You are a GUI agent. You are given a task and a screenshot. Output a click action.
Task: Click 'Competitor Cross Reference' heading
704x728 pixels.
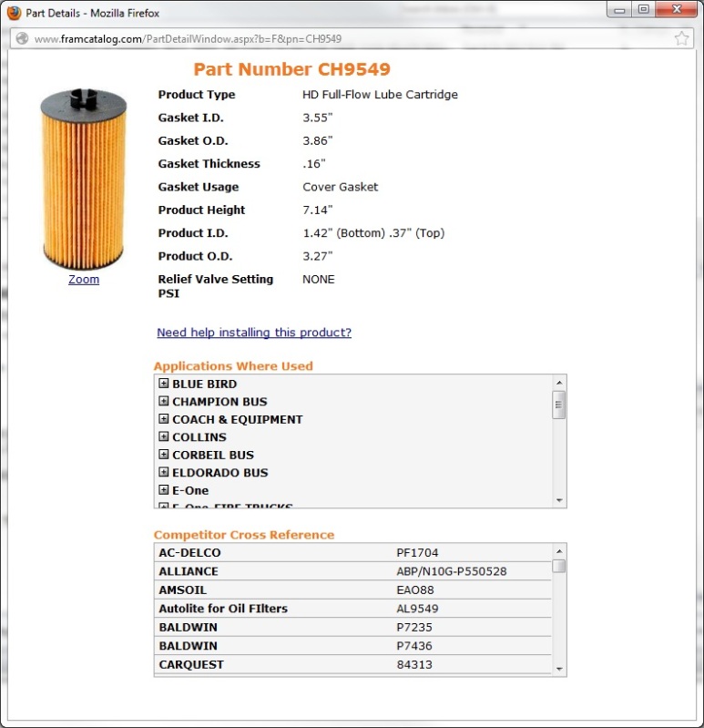pos(244,535)
